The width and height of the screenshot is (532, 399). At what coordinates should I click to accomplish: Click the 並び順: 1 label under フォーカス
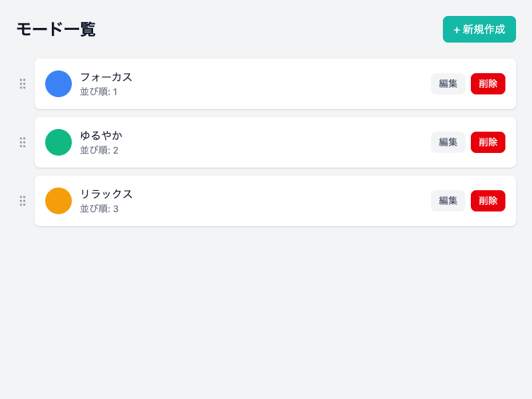point(98,92)
